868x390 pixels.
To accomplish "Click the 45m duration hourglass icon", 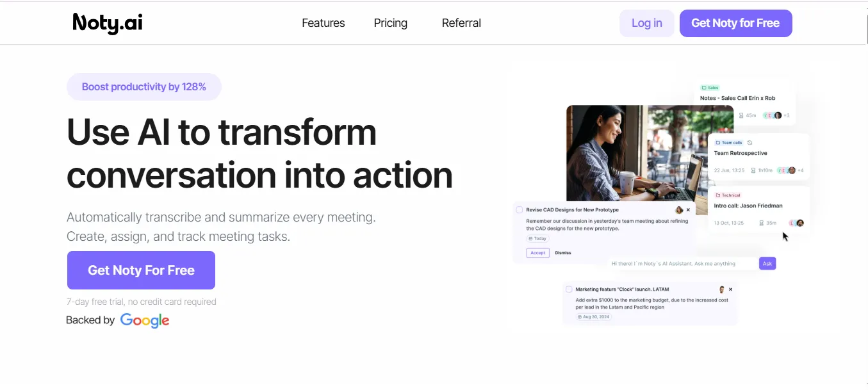I will point(741,116).
